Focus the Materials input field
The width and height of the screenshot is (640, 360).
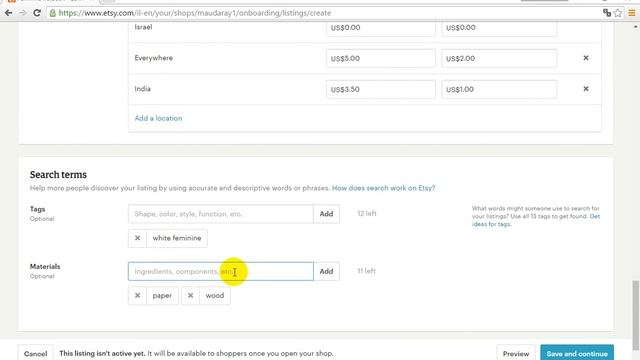point(221,271)
